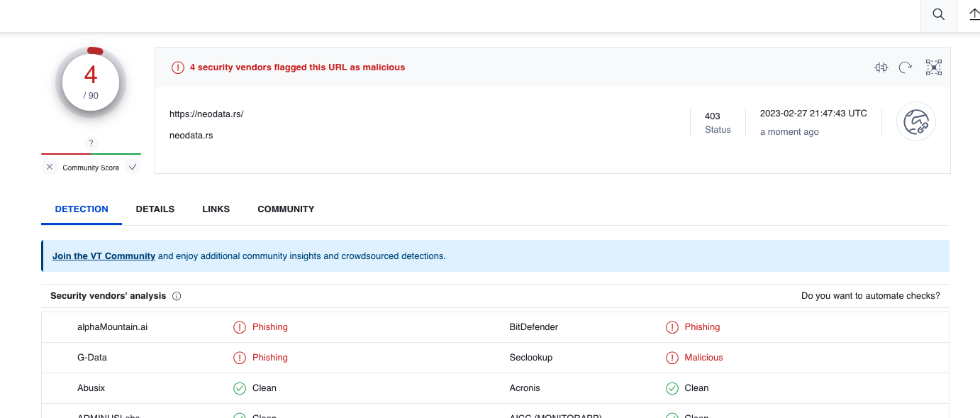
Task: Click the Phishing verdict for G-Data
Action: 270,358
